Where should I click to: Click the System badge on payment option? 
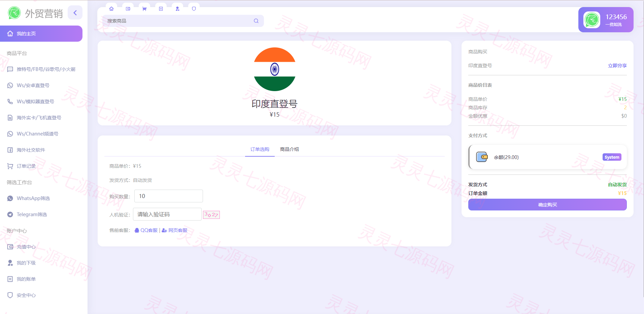click(x=612, y=157)
